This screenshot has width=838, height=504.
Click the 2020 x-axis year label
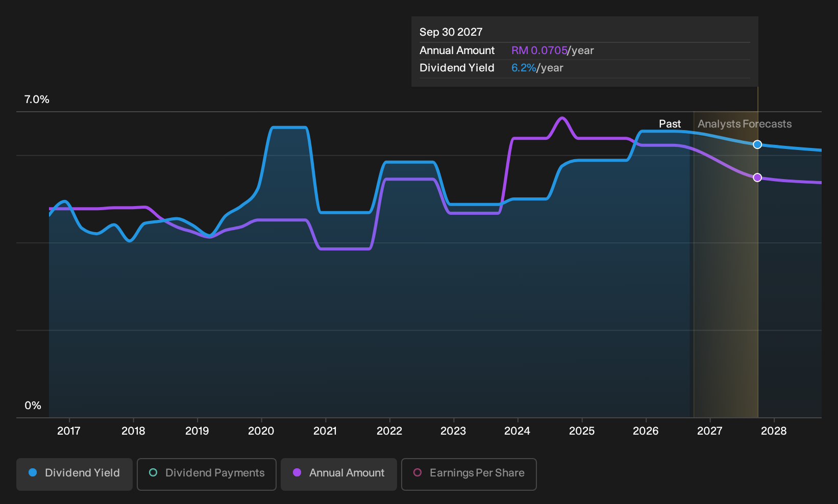pyautogui.click(x=261, y=431)
